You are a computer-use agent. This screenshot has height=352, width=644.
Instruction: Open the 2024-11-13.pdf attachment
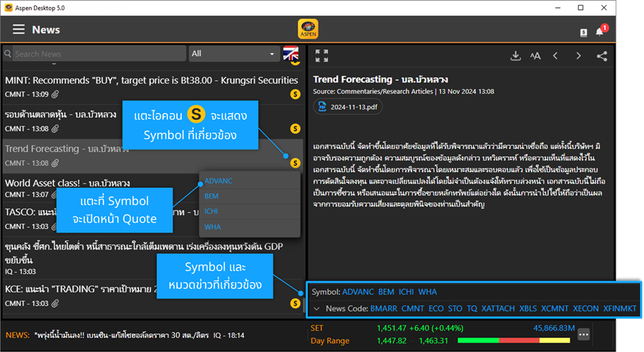pyautogui.click(x=348, y=107)
